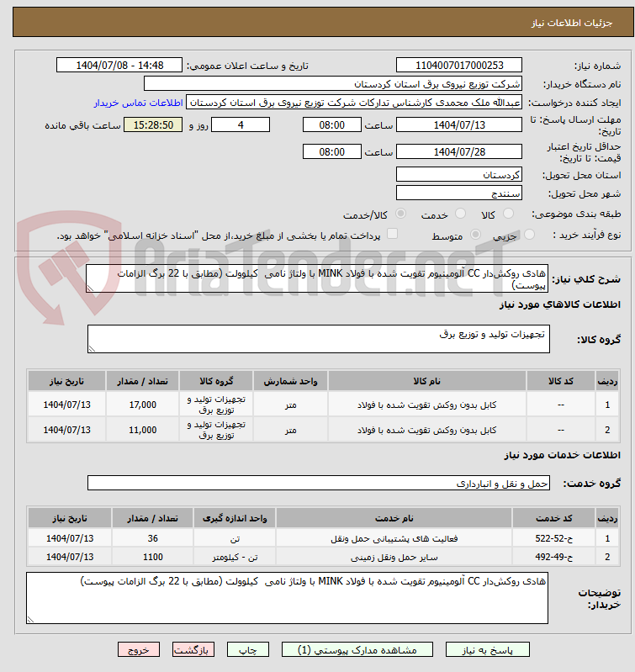The width and height of the screenshot is (635, 672).
Task: Click the خروج exit button
Action: click(x=139, y=650)
